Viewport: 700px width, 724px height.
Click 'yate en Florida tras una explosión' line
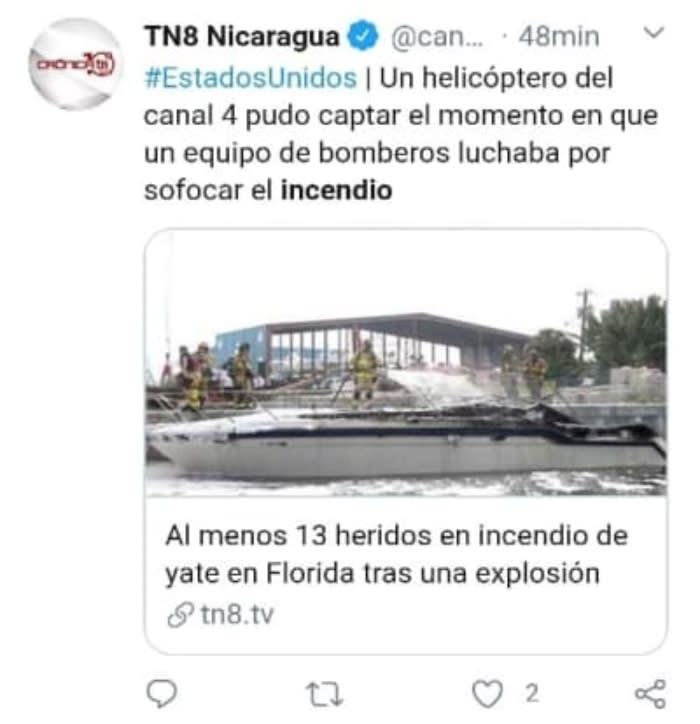382,574
